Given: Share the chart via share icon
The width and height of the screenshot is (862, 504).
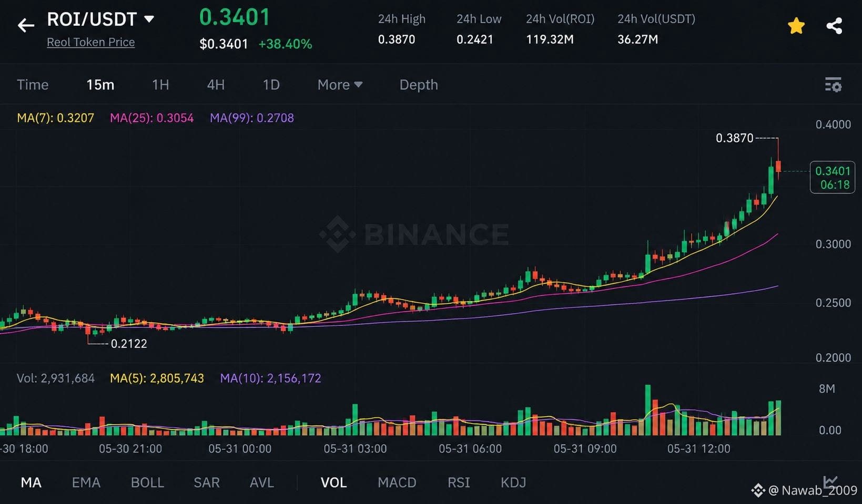Looking at the screenshot, I should [x=834, y=26].
